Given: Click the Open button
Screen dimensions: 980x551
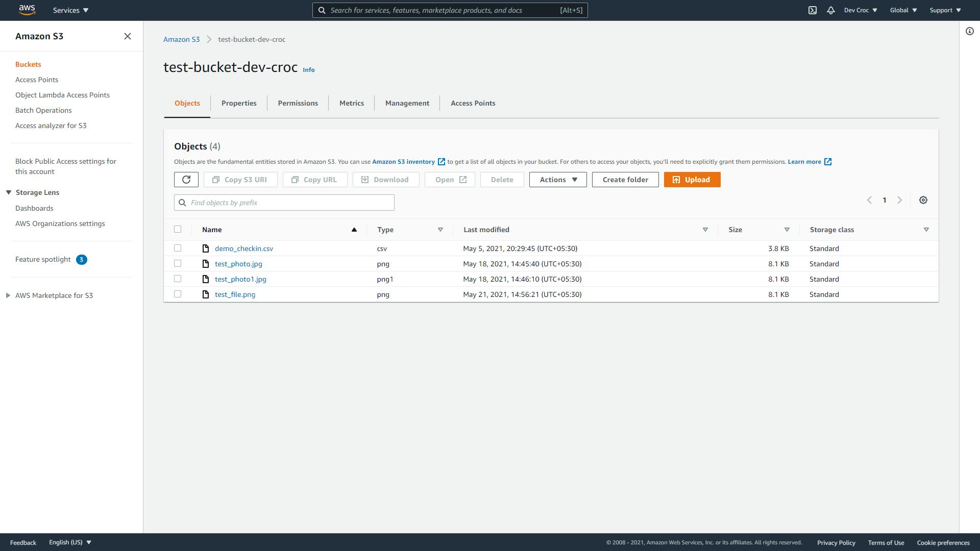Looking at the screenshot, I should click(450, 180).
